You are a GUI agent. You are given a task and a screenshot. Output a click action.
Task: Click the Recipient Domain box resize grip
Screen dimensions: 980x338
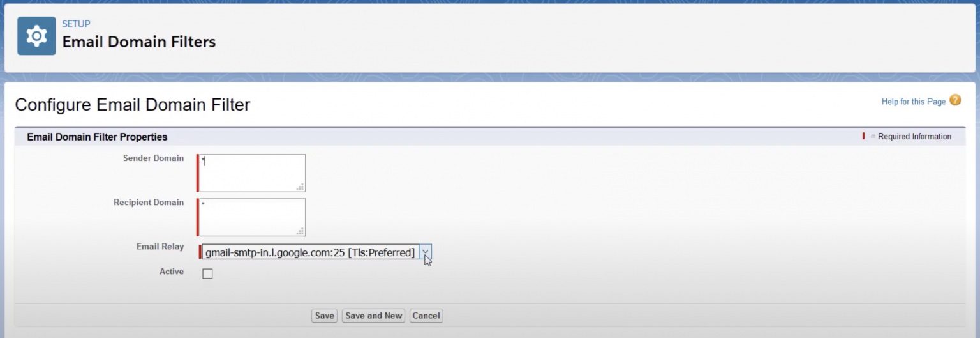[x=300, y=231]
